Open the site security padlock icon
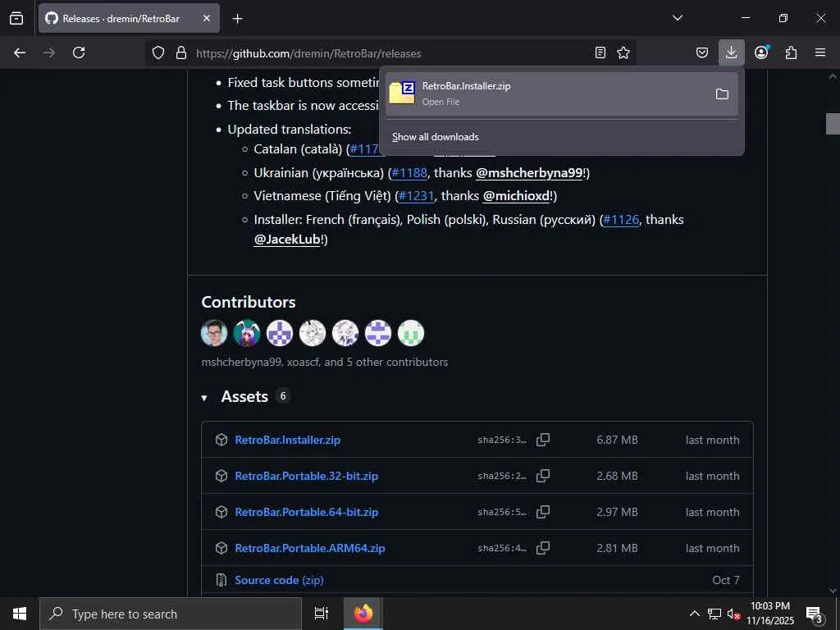This screenshot has height=630, width=840. 181,52
